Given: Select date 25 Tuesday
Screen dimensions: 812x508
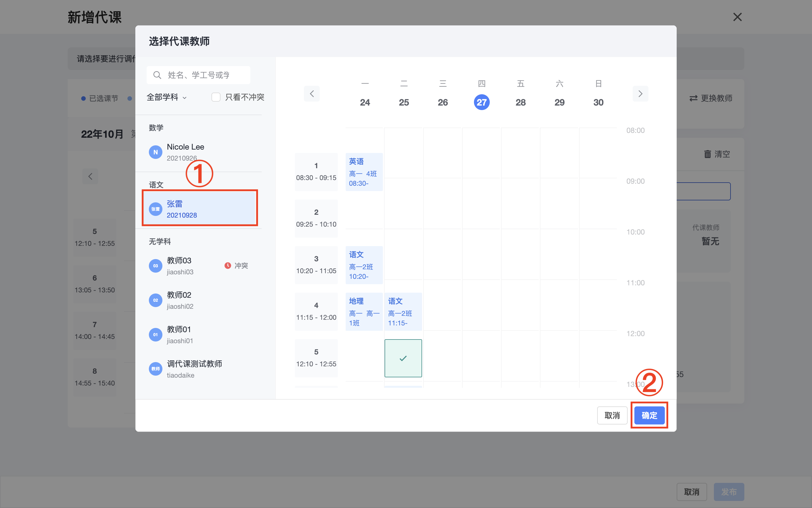Looking at the screenshot, I should tap(404, 102).
